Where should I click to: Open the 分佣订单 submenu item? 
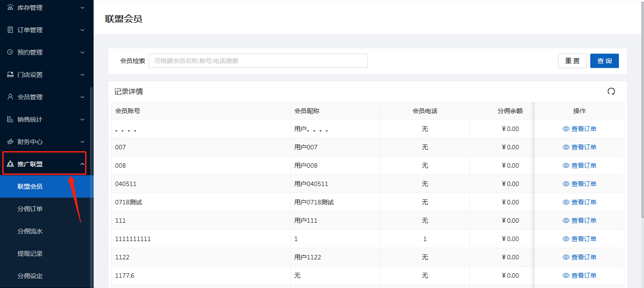(x=30, y=209)
